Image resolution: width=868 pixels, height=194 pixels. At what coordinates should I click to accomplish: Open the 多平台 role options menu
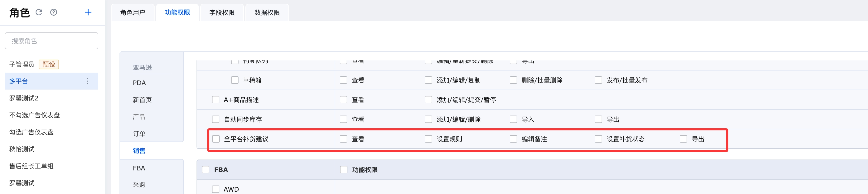click(88, 81)
